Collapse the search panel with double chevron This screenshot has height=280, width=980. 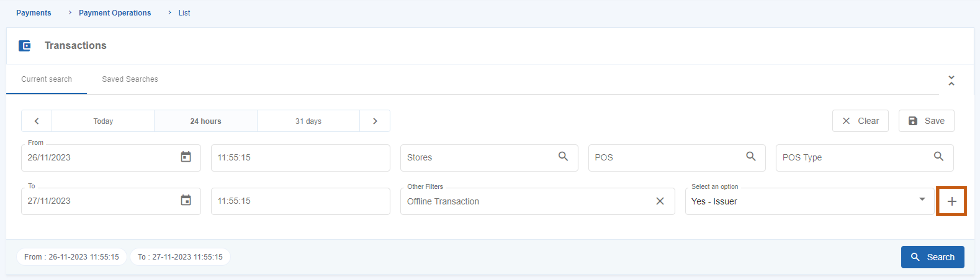[x=951, y=80]
